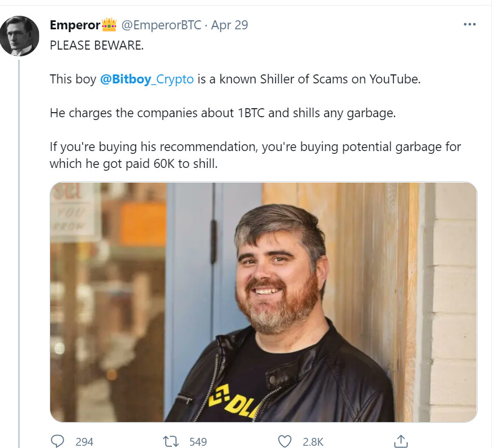
Task: Like the tweet with the heart icon
Action: 285,441
